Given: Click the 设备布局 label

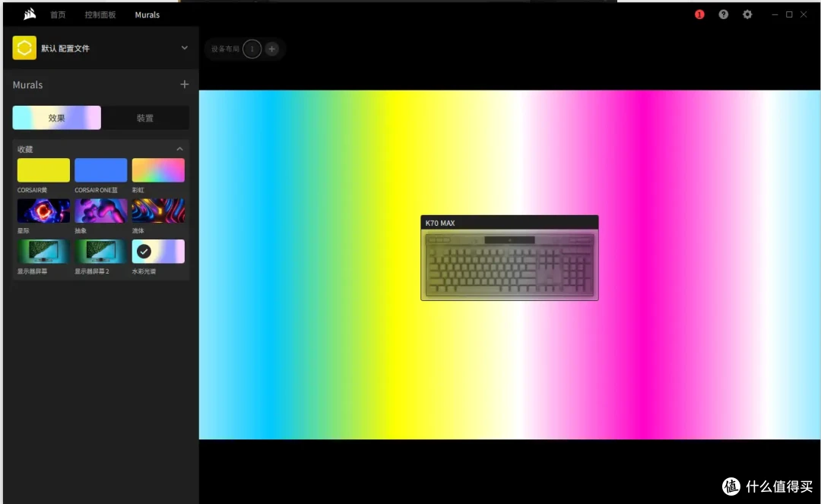Looking at the screenshot, I should click(x=225, y=49).
